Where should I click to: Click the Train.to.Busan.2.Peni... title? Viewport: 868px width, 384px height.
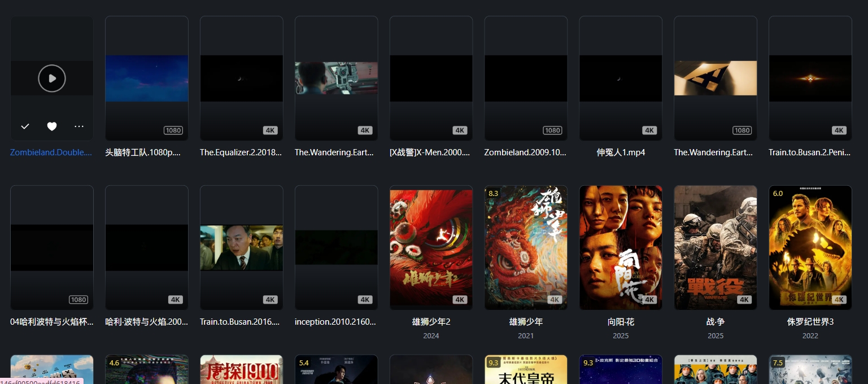[x=810, y=152]
